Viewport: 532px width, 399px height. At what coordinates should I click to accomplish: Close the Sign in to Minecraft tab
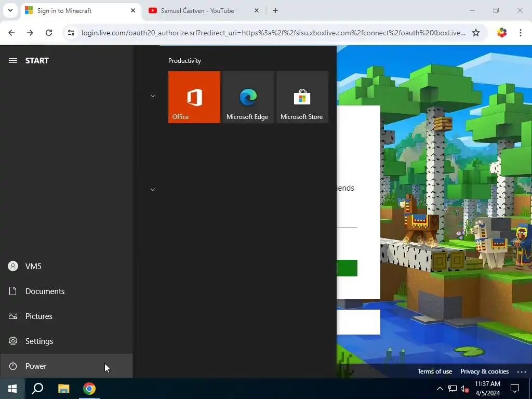[133, 10]
